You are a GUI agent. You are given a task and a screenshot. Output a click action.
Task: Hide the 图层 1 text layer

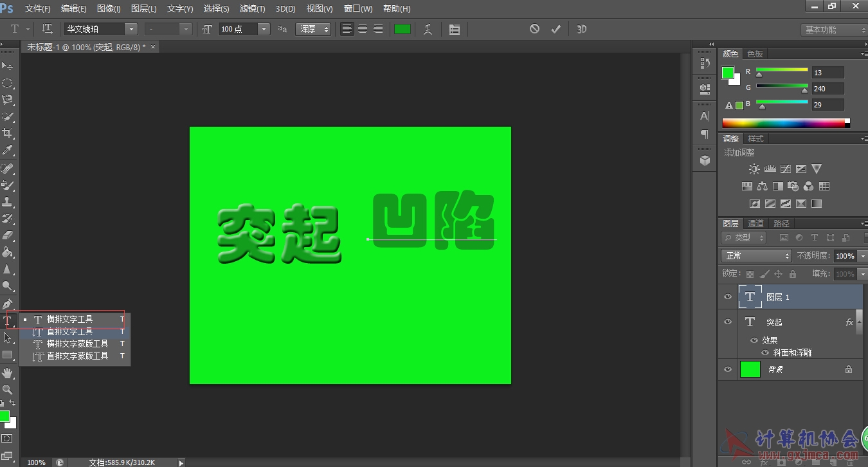click(728, 297)
